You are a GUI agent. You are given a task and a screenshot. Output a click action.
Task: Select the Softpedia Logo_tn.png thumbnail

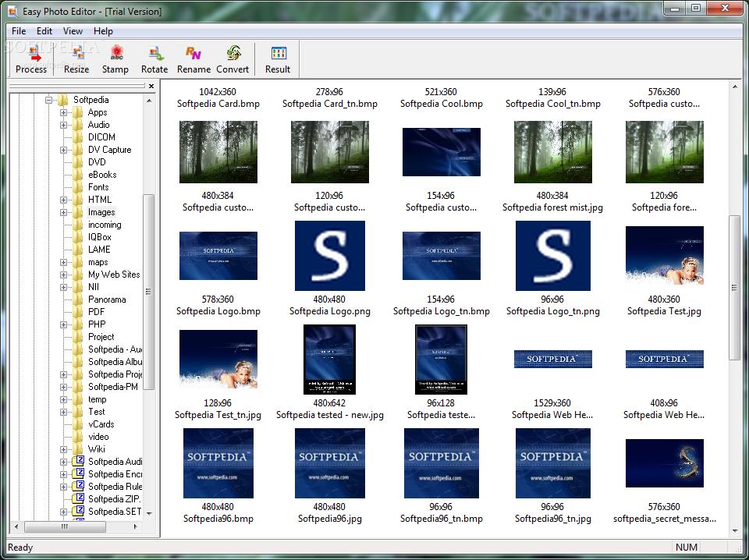click(552, 255)
